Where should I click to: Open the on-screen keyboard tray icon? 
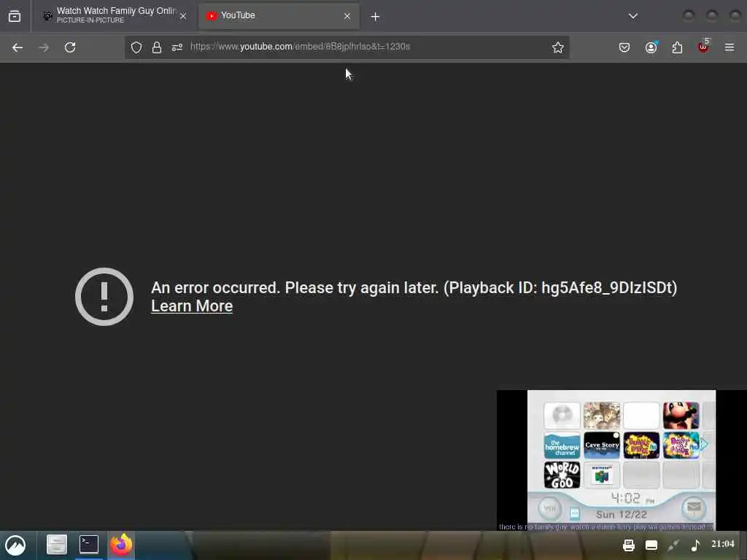click(x=651, y=545)
